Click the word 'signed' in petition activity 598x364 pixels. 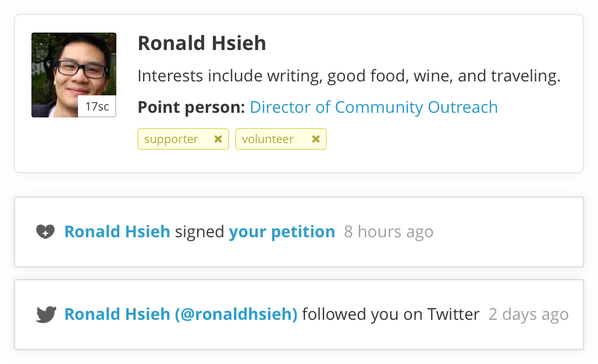[x=200, y=232]
